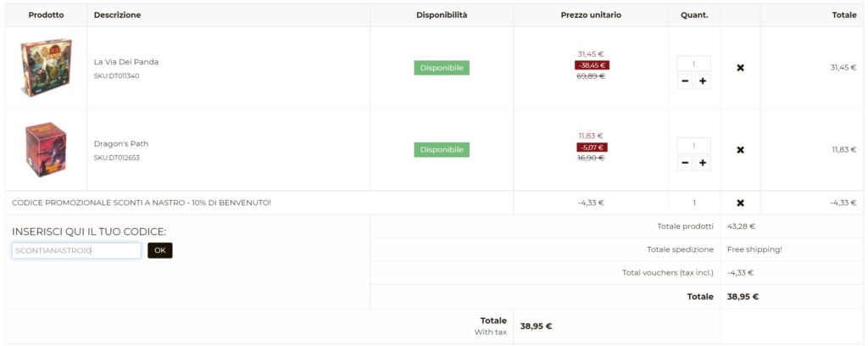The width and height of the screenshot is (868, 346).
Task: Select La Via Dei Panda quantity field
Action: (693, 64)
